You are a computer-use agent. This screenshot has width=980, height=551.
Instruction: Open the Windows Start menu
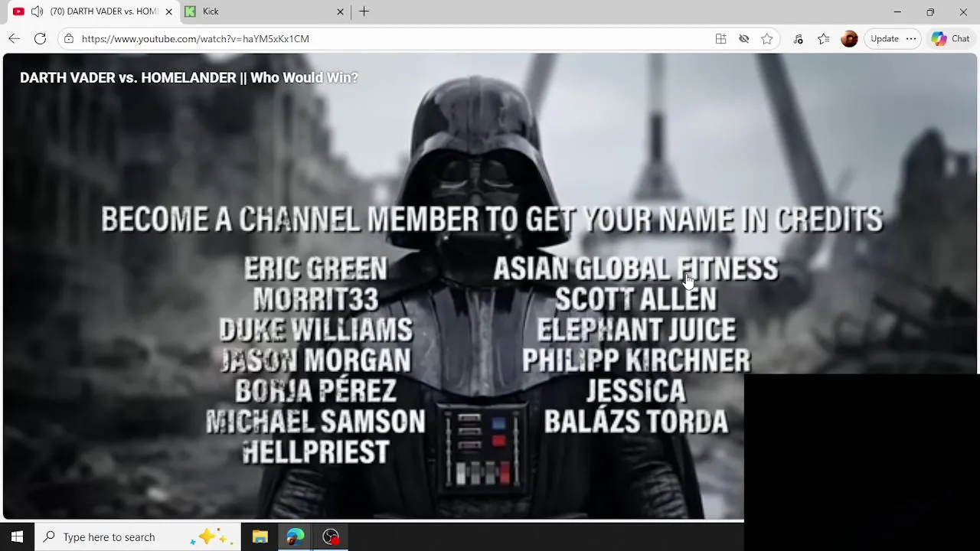coord(17,537)
